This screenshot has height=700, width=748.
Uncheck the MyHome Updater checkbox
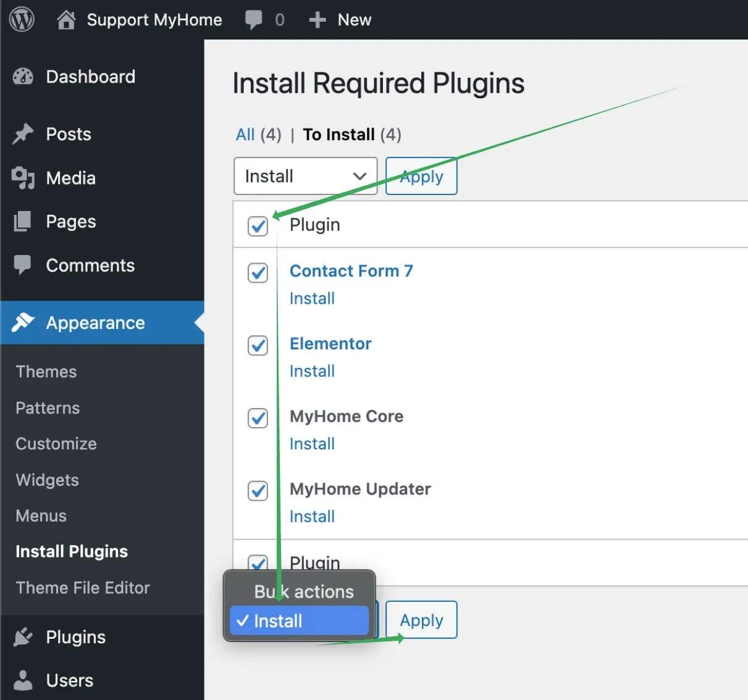click(x=258, y=491)
